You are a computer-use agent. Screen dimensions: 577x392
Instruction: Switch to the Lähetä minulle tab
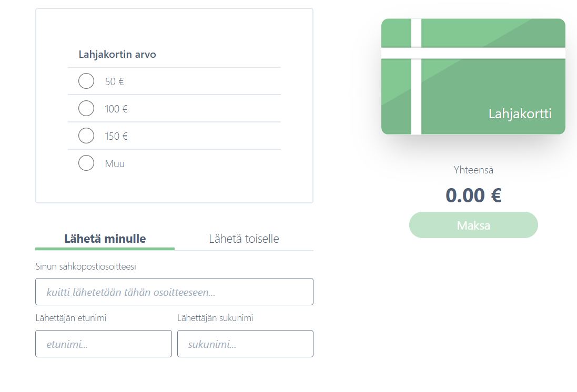click(105, 239)
